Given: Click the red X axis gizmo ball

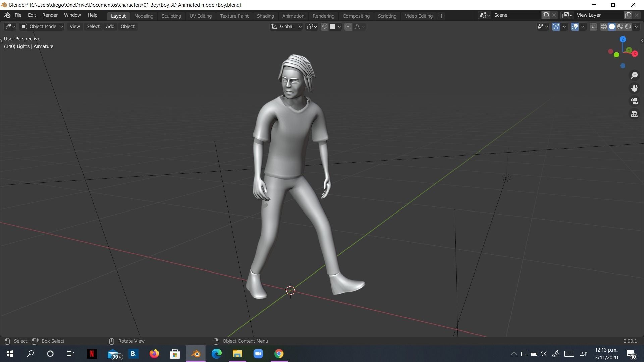Looking at the screenshot, I should [635, 54].
